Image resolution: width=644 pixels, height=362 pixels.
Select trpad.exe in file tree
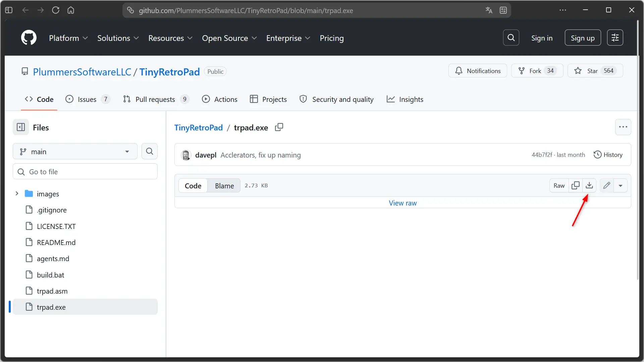click(85, 307)
